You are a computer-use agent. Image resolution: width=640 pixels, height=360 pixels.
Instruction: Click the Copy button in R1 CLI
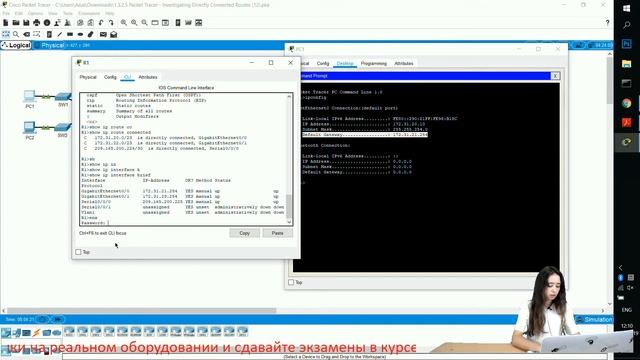(244, 233)
